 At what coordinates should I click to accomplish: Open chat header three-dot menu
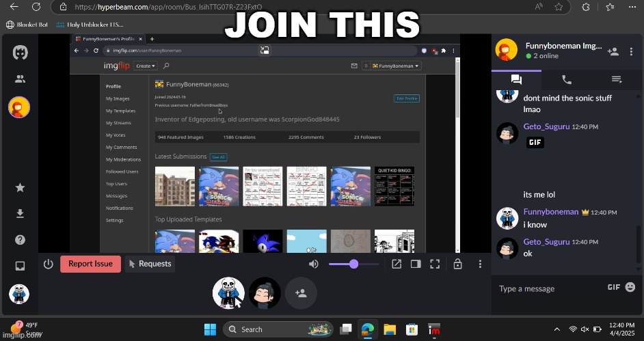click(x=631, y=52)
